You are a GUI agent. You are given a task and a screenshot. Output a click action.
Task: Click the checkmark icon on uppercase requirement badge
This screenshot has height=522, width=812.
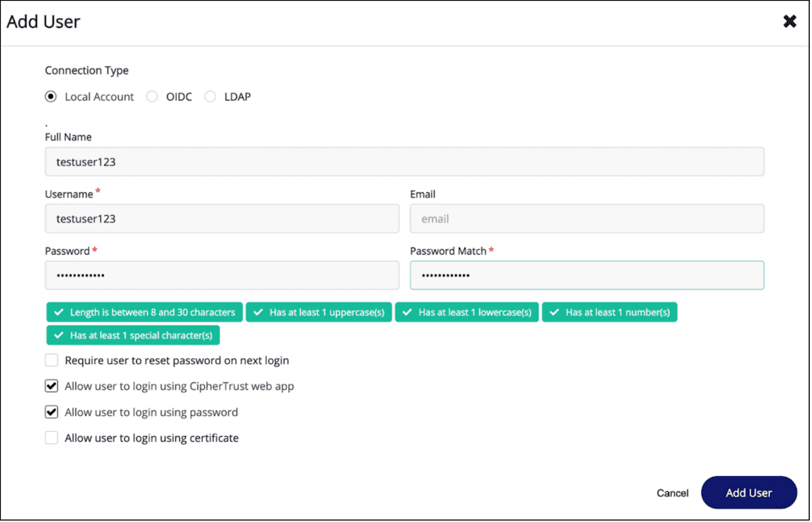click(x=259, y=311)
